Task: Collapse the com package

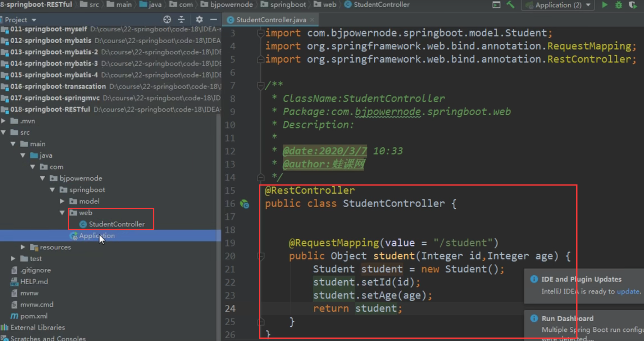Action: 32,167
